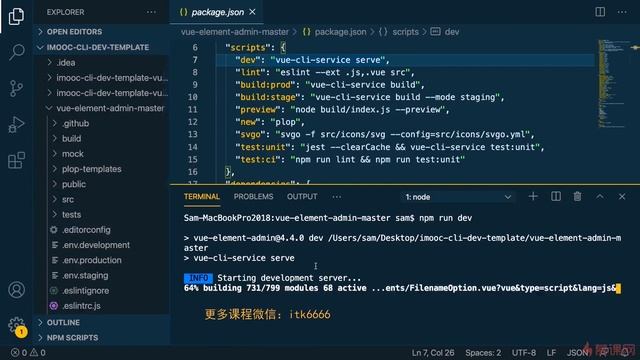
Task: Click the editor minimap overview
Action: [613, 84]
